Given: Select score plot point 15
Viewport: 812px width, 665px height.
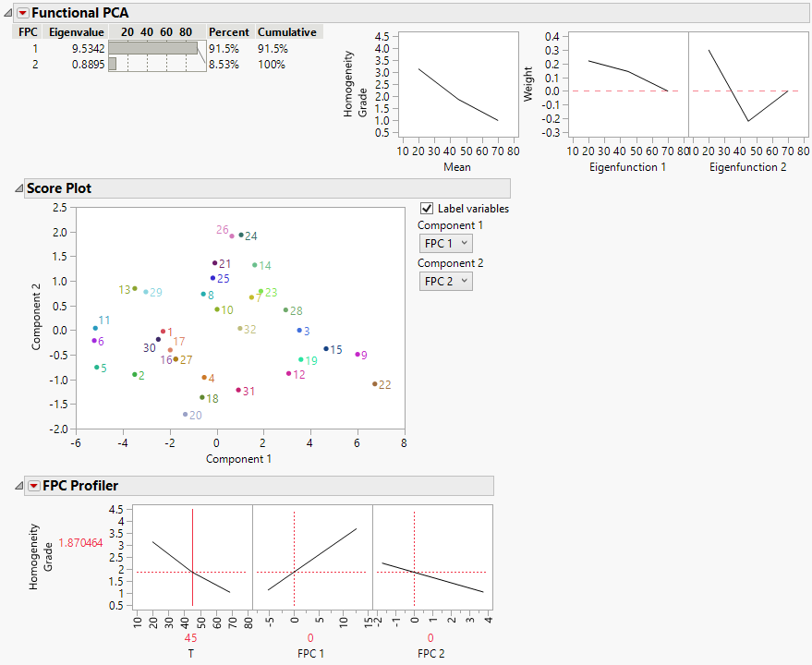Looking at the screenshot, I should (x=326, y=349).
